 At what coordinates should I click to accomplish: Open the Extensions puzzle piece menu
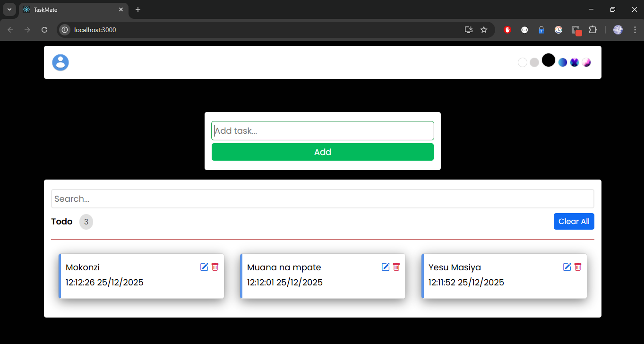tap(593, 30)
